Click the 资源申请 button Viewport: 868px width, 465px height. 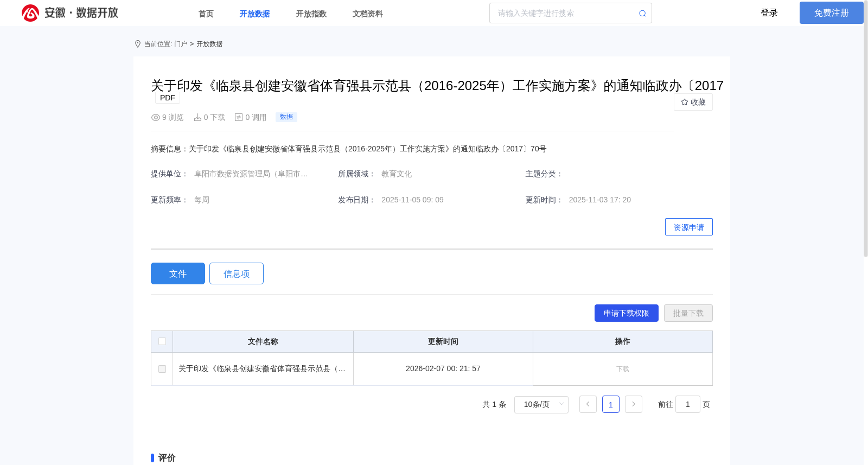tap(689, 227)
